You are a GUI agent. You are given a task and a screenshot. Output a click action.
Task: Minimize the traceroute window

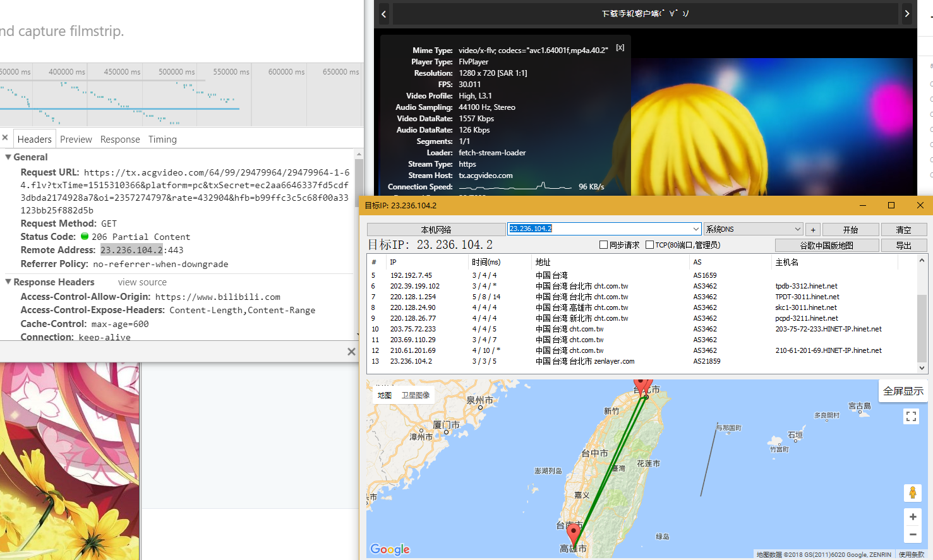[x=863, y=205]
